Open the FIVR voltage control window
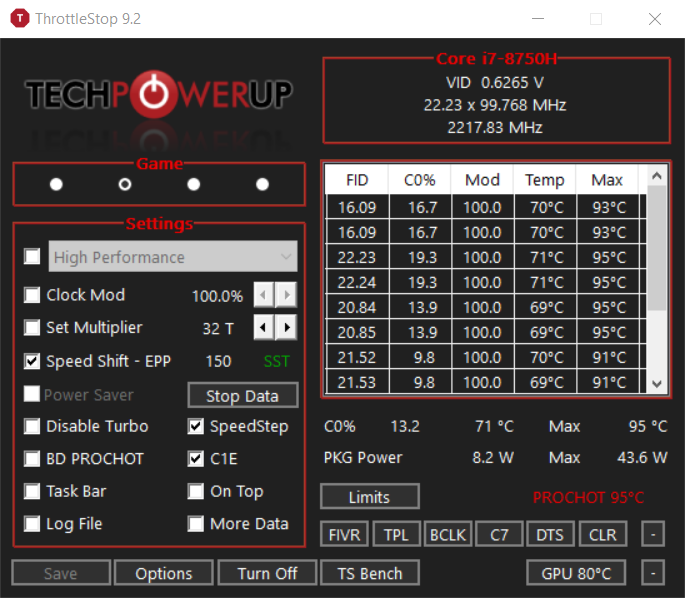 click(345, 534)
